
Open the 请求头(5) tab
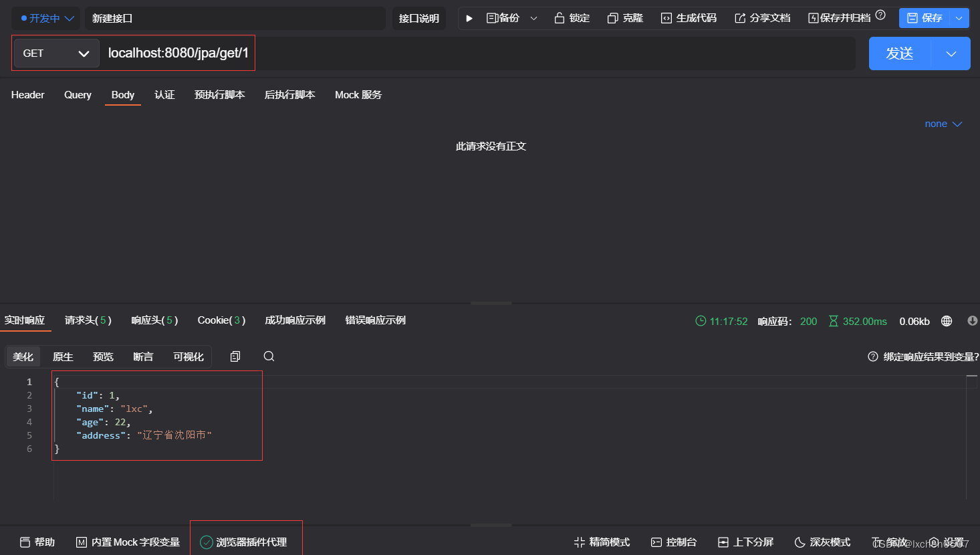[x=88, y=320]
